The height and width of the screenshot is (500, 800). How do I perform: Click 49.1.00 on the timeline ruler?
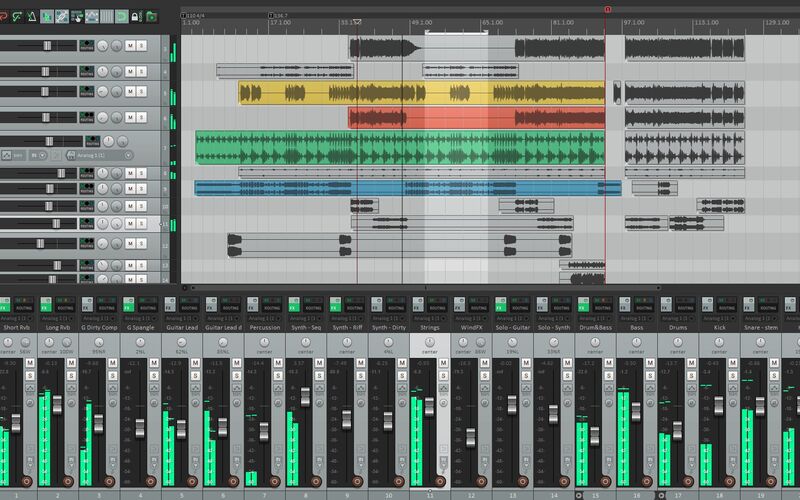pos(421,22)
